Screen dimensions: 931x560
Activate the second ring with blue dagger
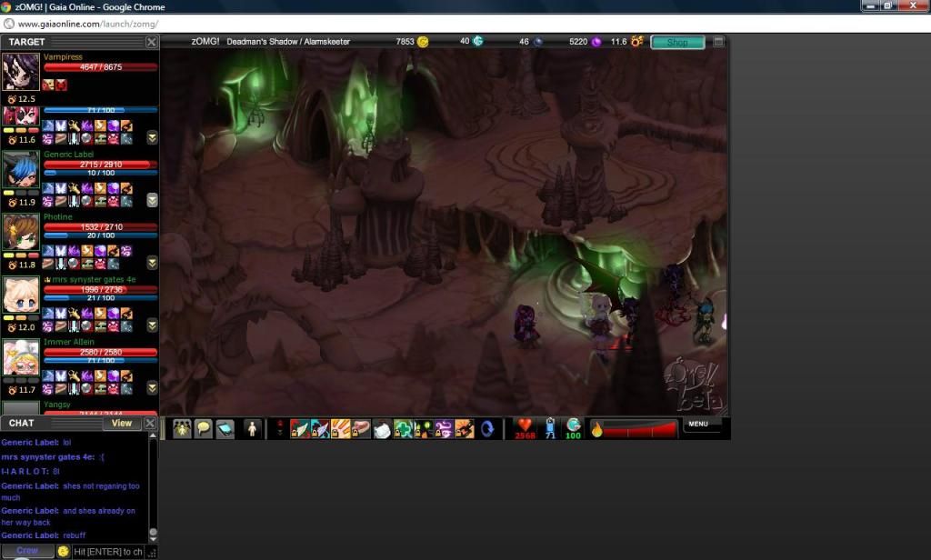click(x=320, y=429)
